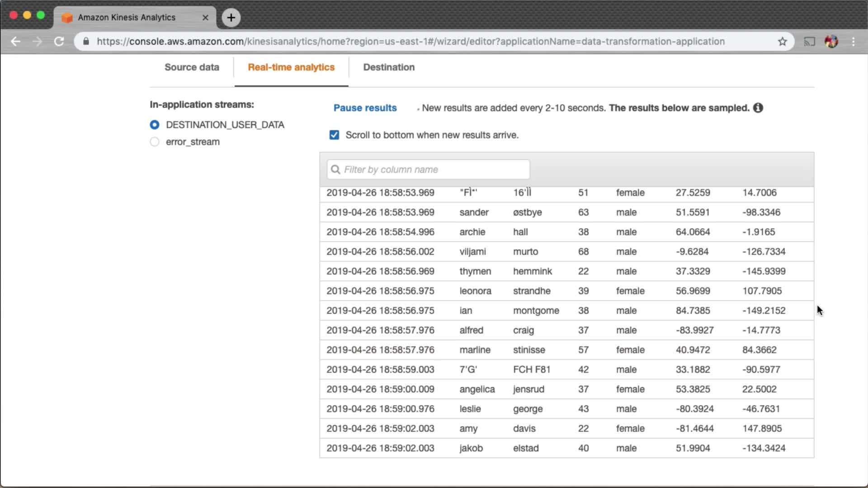The height and width of the screenshot is (488, 868).
Task: Switch to the Source data tab
Action: click(x=192, y=67)
